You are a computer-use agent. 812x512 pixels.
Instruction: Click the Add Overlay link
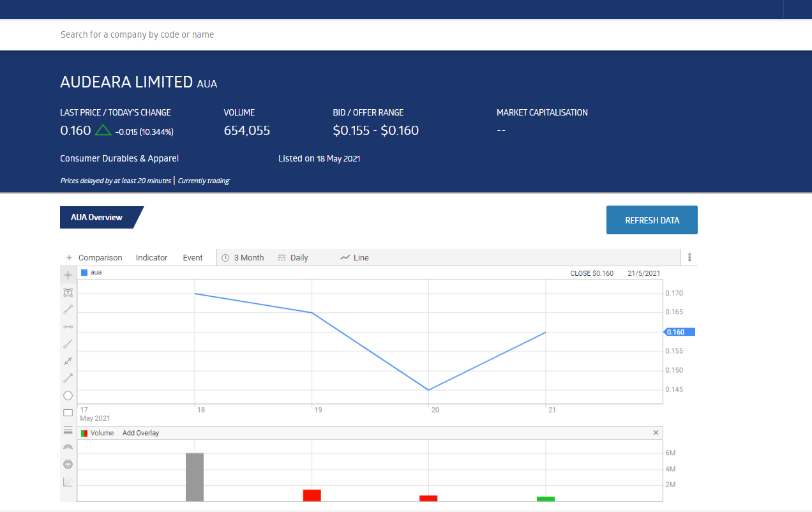pyautogui.click(x=140, y=433)
